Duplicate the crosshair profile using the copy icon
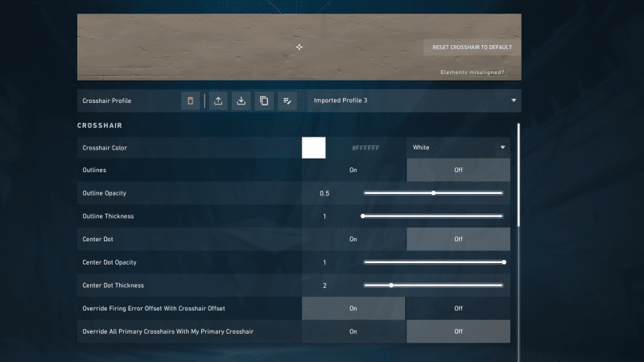This screenshot has width=644, height=362. click(263, 101)
